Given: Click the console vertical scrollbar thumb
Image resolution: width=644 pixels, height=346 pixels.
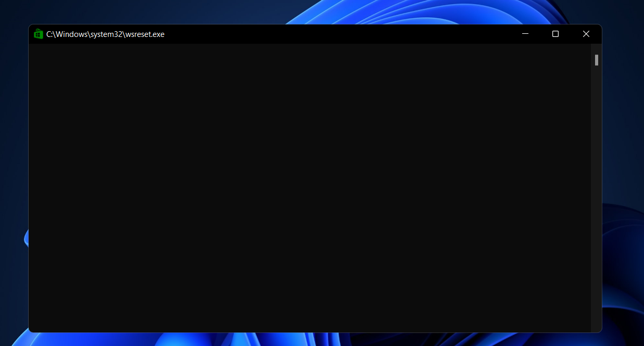Looking at the screenshot, I should [597, 60].
